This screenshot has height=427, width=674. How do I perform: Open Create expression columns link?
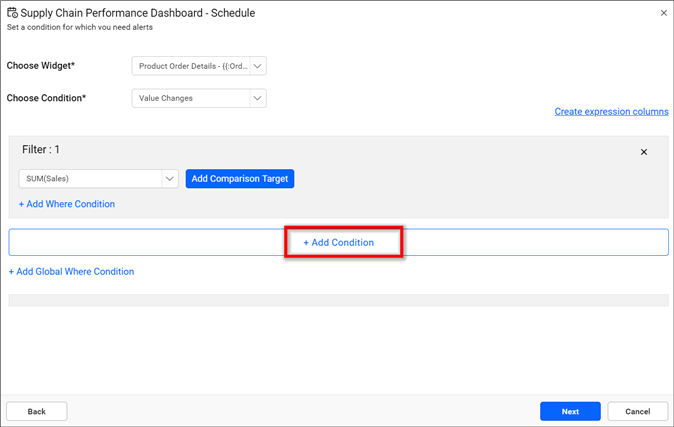click(x=611, y=112)
